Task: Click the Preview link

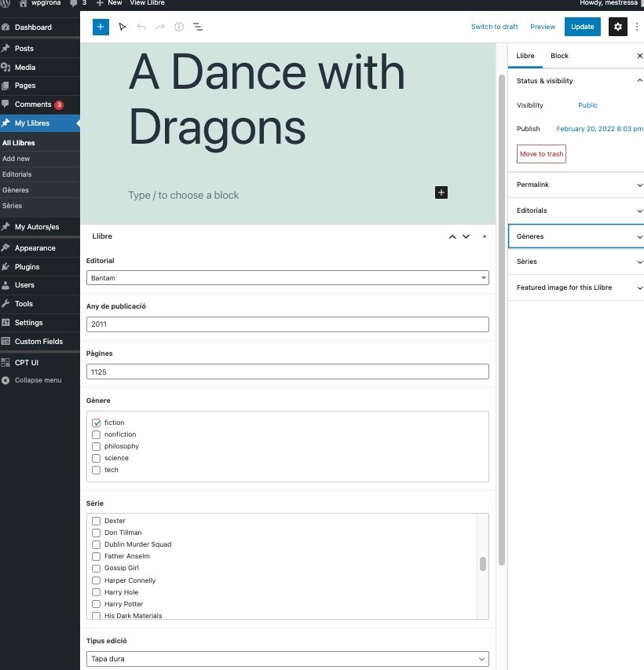Action: (543, 27)
